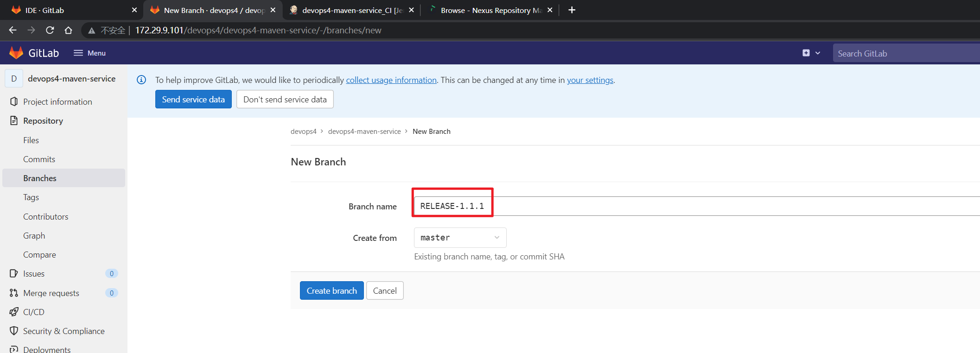The width and height of the screenshot is (980, 353).
Task: Click Don't send service data button
Action: (285, 99)
